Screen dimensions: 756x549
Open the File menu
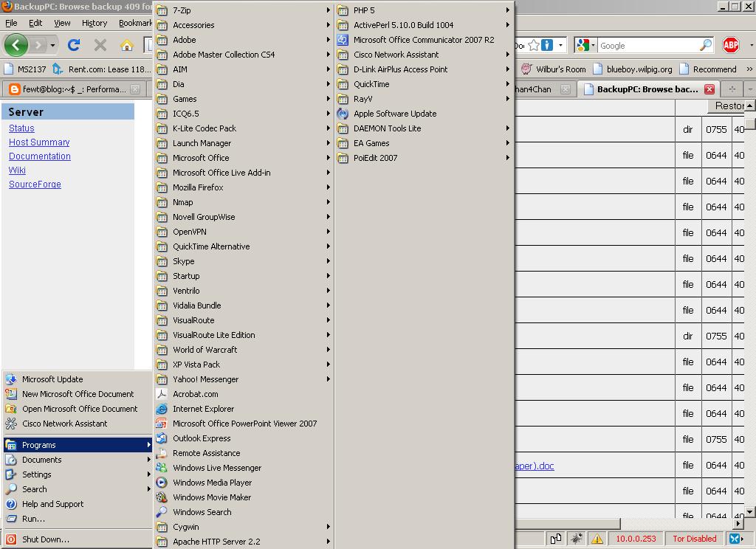coord(11,23)
